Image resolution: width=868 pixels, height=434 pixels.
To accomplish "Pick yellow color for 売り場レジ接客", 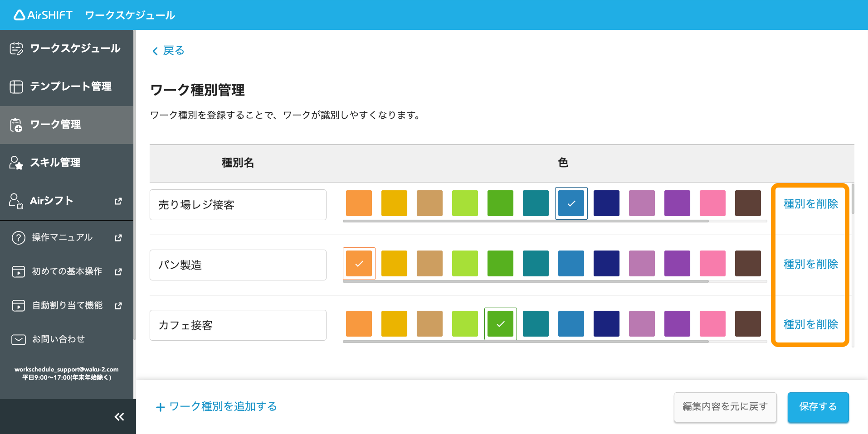I will coord(394,203).
